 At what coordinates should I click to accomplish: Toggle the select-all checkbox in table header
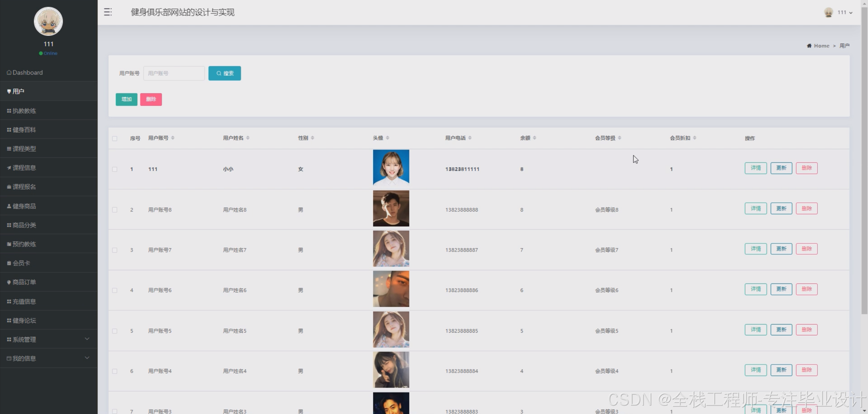[x=115, y=138]
